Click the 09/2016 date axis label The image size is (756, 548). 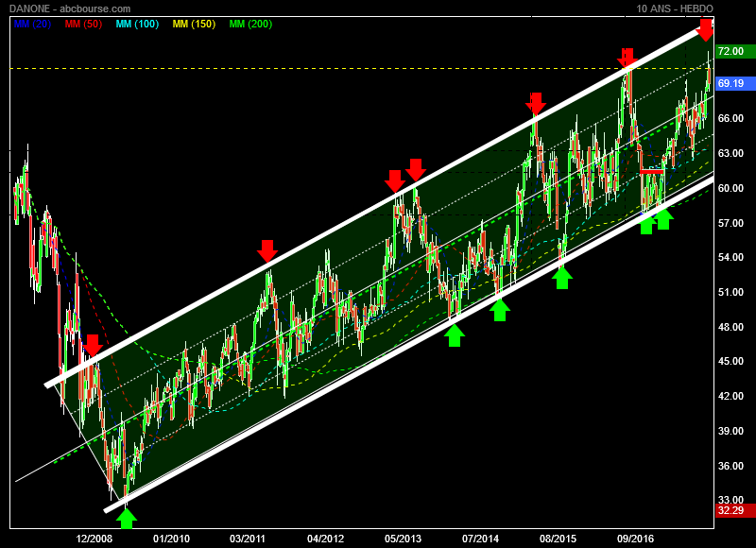click(635, 539)
